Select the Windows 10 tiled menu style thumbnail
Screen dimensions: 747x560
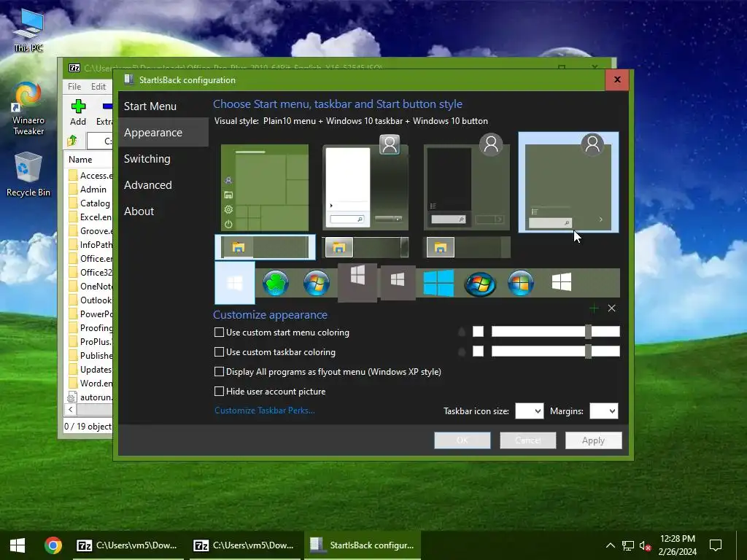point(264,188)
